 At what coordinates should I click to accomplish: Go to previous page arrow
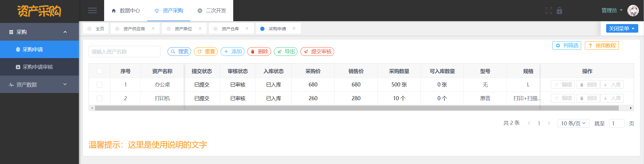pyautogui.click(x=529, y=123)
